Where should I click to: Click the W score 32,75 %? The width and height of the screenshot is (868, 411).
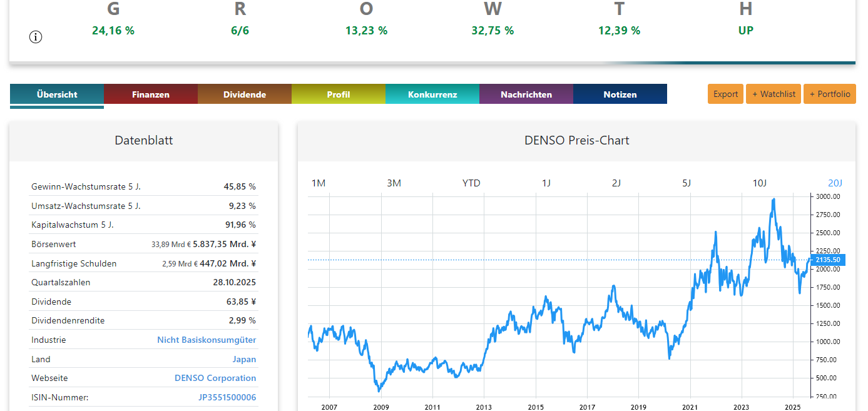[493, 30]
